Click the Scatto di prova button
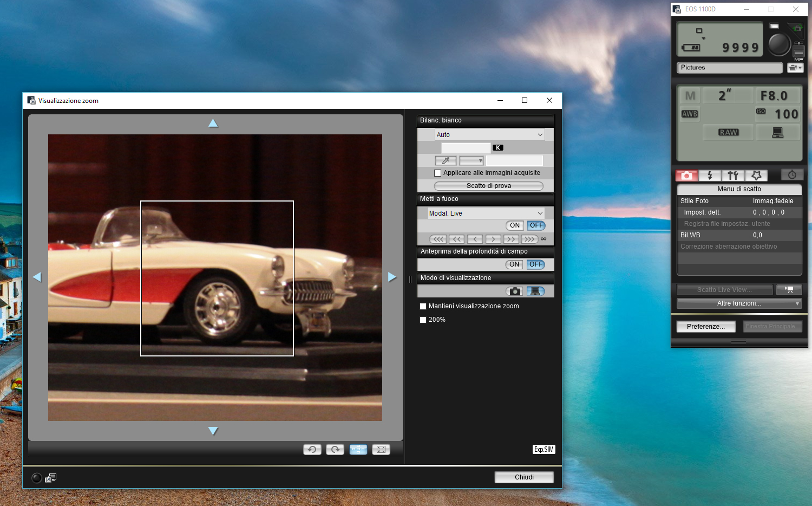Screen dimensions: 812x506 pyautogui.click(x=488, y=186)
